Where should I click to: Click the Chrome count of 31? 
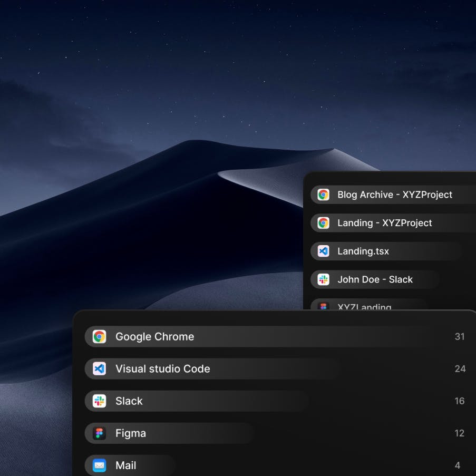point(460,337)
